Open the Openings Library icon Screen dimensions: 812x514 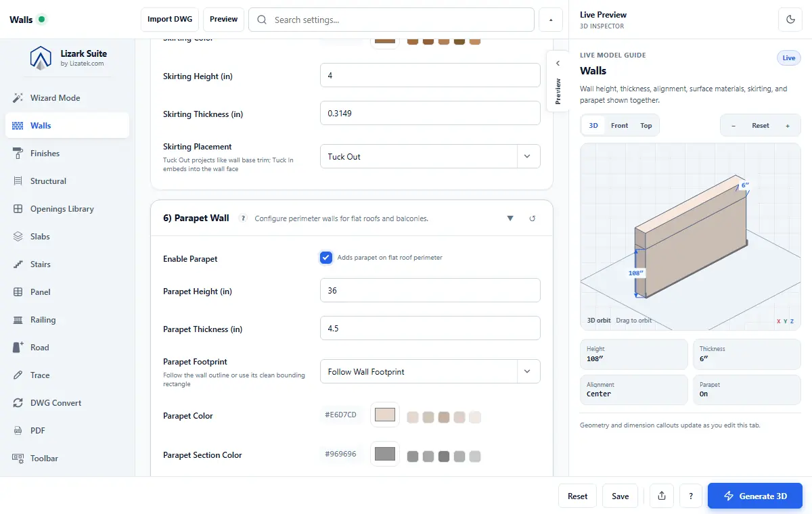tap(18, 209)
